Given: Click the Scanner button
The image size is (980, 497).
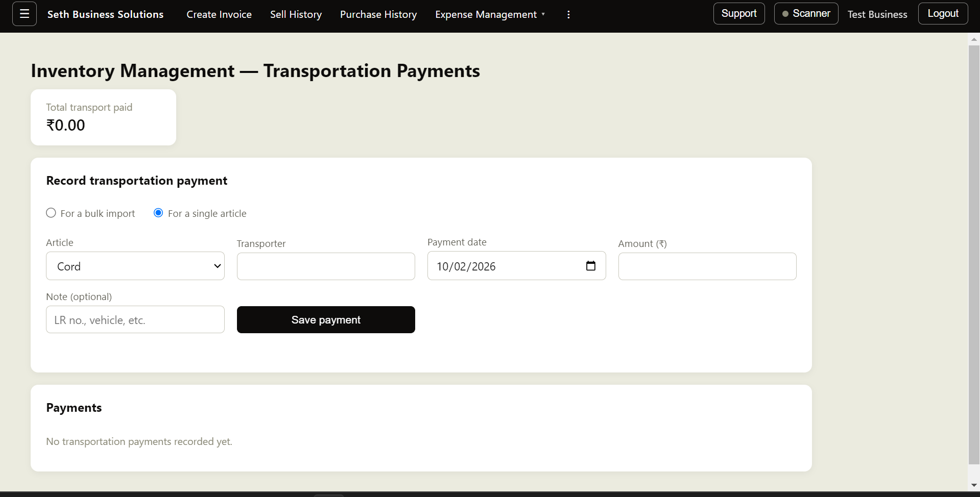Looking at the screenshot, I should pyautogui.click(x=806, y=13).
